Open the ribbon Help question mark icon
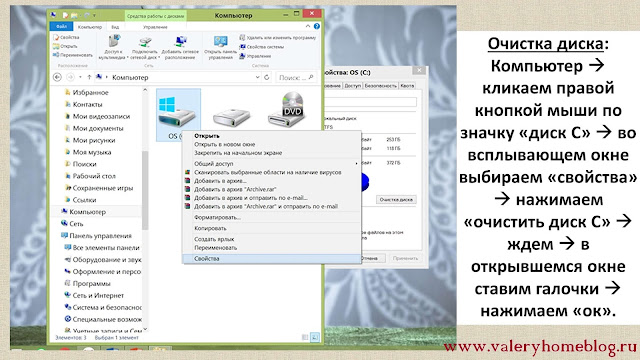 317,26
